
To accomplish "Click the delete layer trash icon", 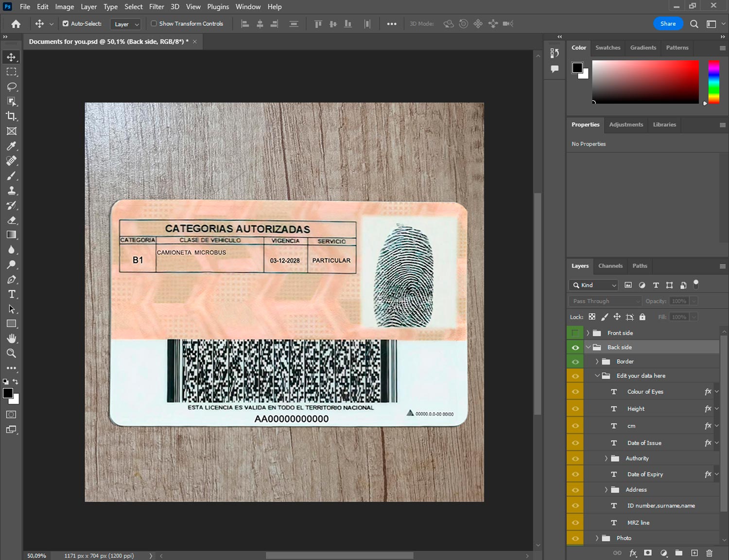I will [709, 553].
